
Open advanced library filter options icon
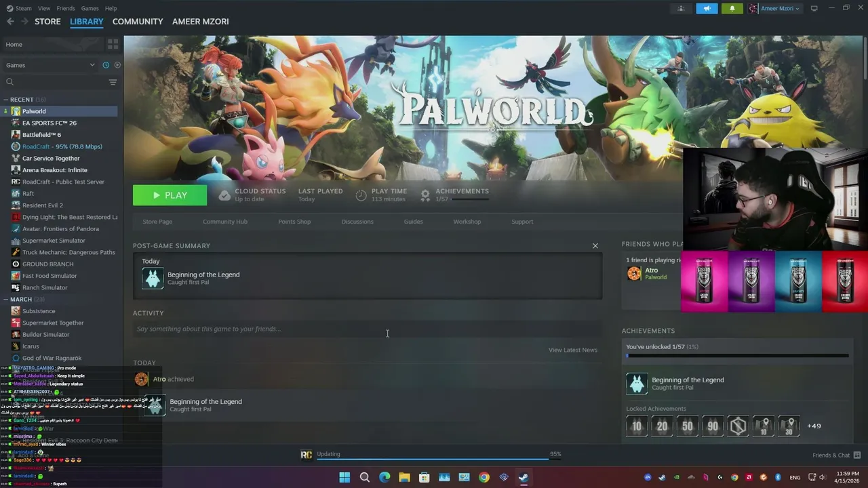(113, 82)
